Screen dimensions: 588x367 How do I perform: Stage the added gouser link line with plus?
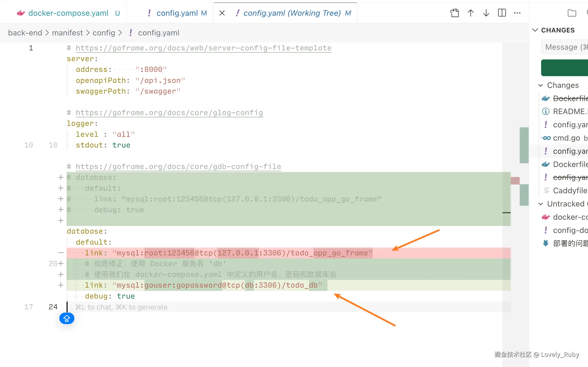click(x=61, y=285)
